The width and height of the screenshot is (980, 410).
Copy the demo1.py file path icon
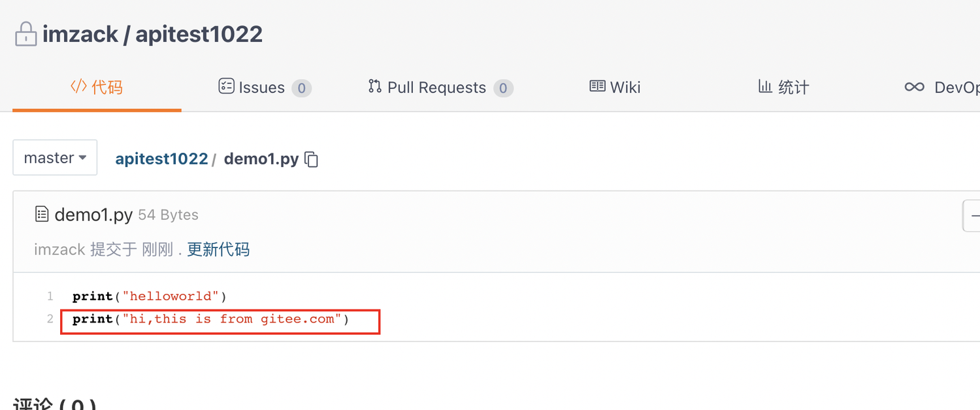pyautogui.click(x=312, y=159)
